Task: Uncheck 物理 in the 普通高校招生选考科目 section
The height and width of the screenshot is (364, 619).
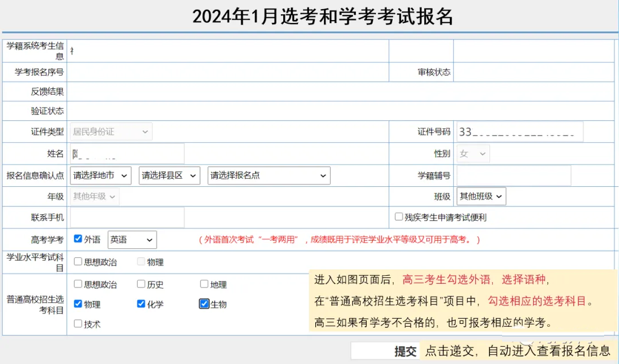Action: tap(78, 304)
